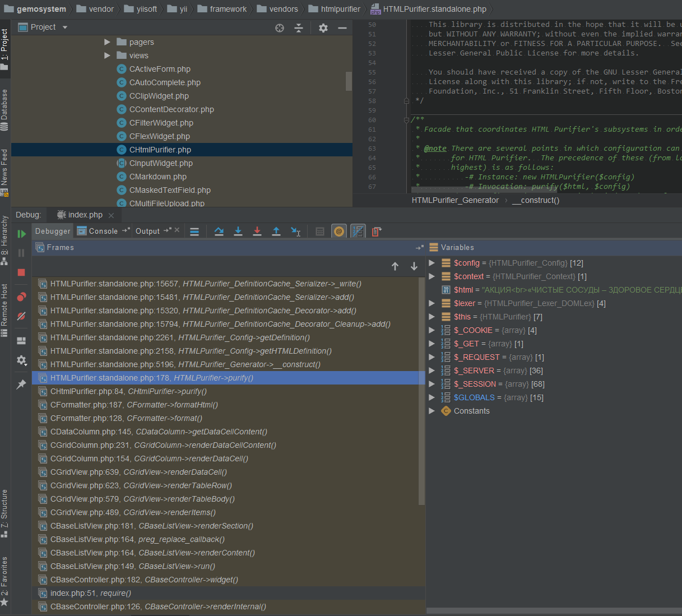Run to cursor in the debugger
This screenshot has height=616, width=682.
pos(295,231)
